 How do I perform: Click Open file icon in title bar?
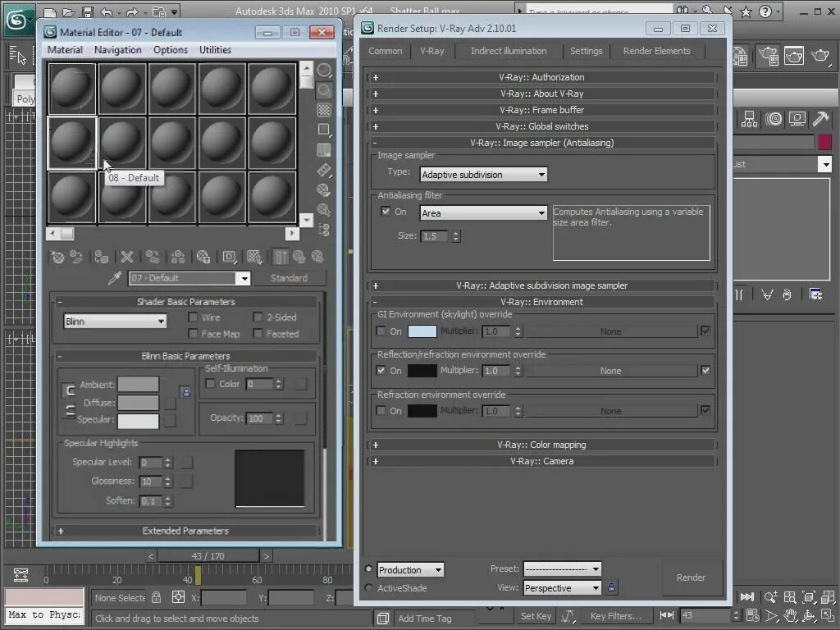click(x=68, y=11)
